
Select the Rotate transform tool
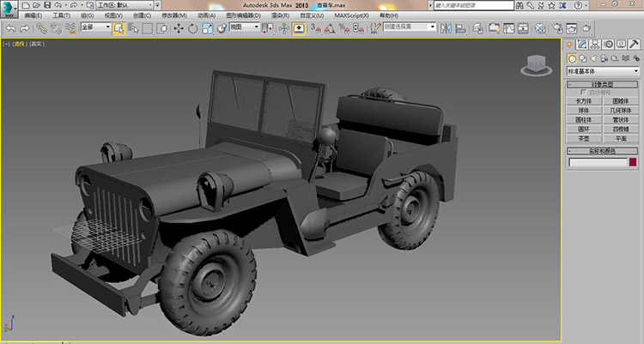[x=193, y=28]
